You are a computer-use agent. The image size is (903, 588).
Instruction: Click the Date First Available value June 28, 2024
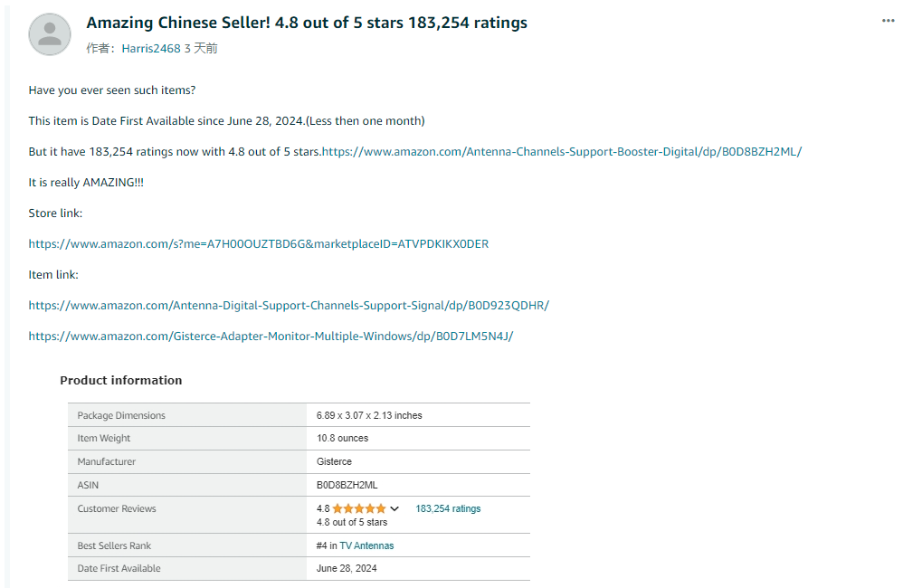pos(347,568)
